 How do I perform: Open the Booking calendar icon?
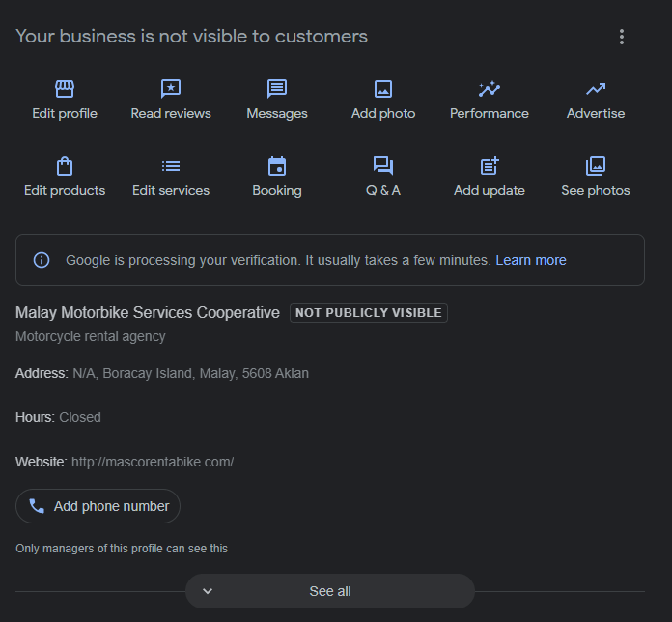[x=277, y=166]
